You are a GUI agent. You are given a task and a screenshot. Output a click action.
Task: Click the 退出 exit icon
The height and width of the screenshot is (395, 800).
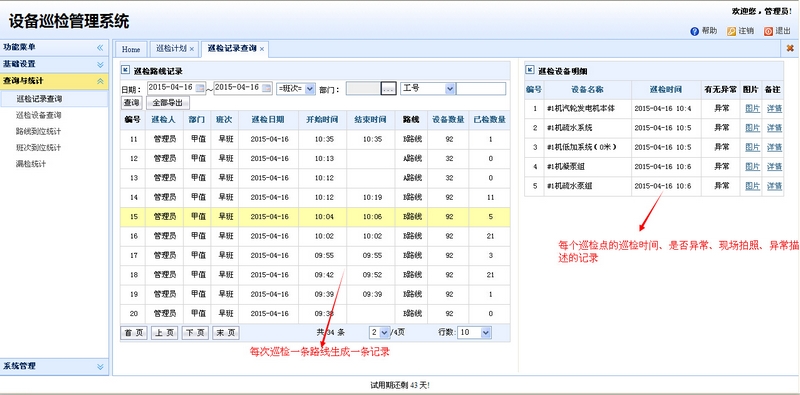point(768,31)
